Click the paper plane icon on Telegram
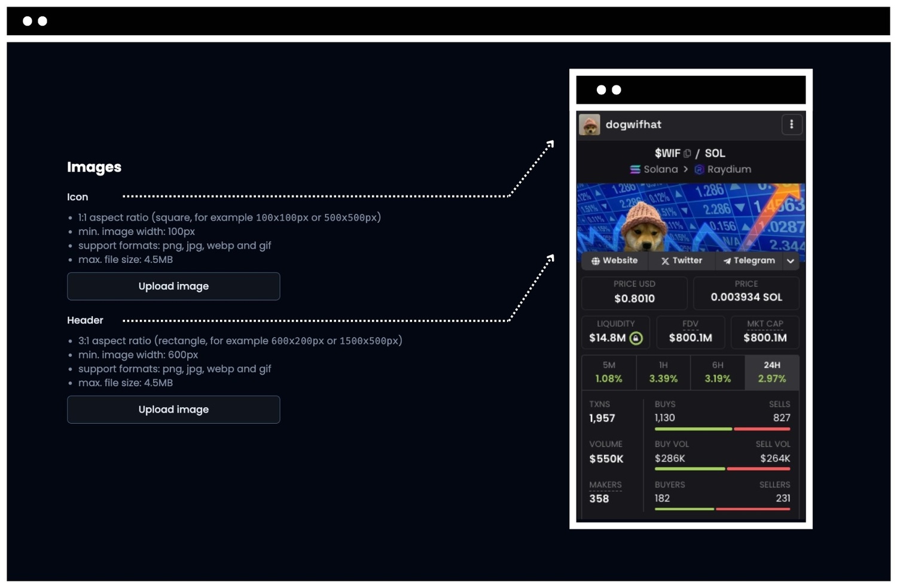Screen dimensions: 897x588 click(727, 261)
